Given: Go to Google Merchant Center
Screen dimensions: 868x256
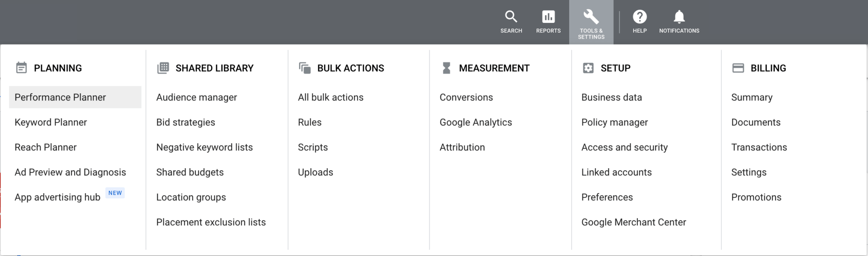Looking at the screenshot, I should tap(634, 222).
